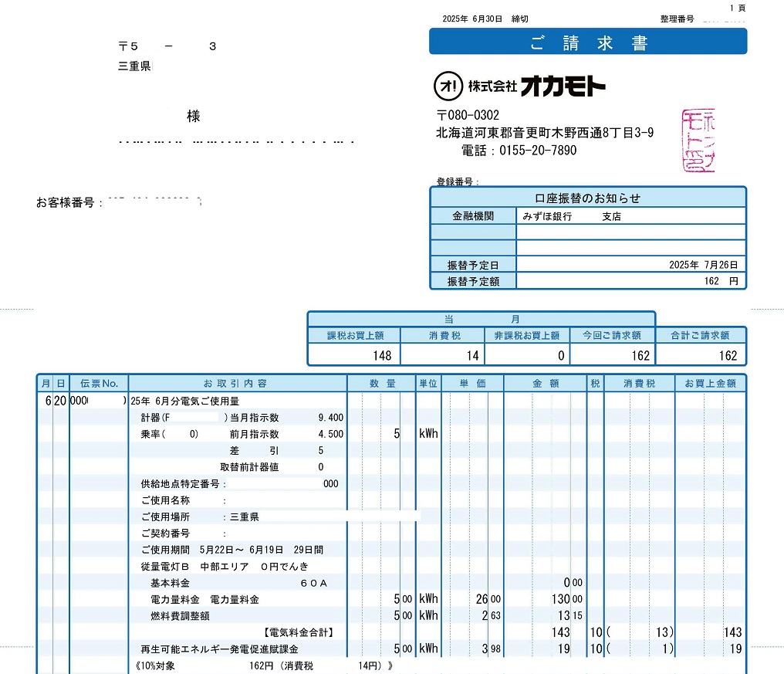784x674 pixels.
Task: Select the 162 under 合計ご請求額
Action: pyautogui.click(x=728, y=356)
